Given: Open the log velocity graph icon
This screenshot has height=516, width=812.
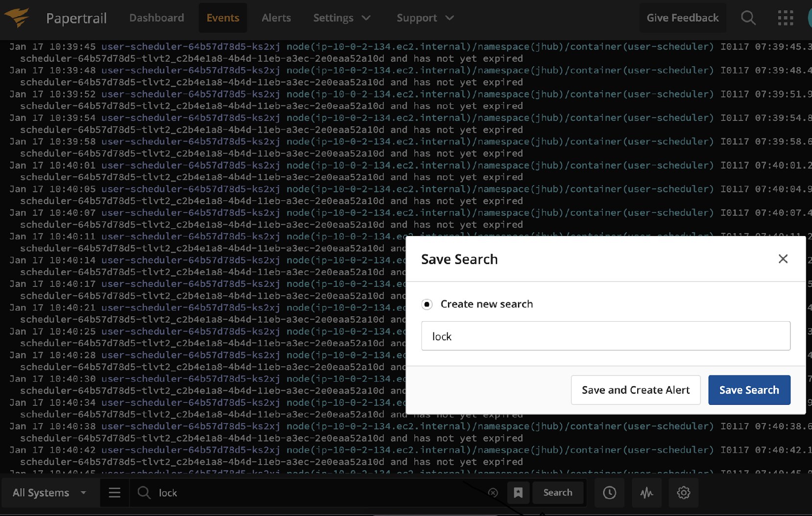Looking at the screenshot, I should click(x=646, y=493).
